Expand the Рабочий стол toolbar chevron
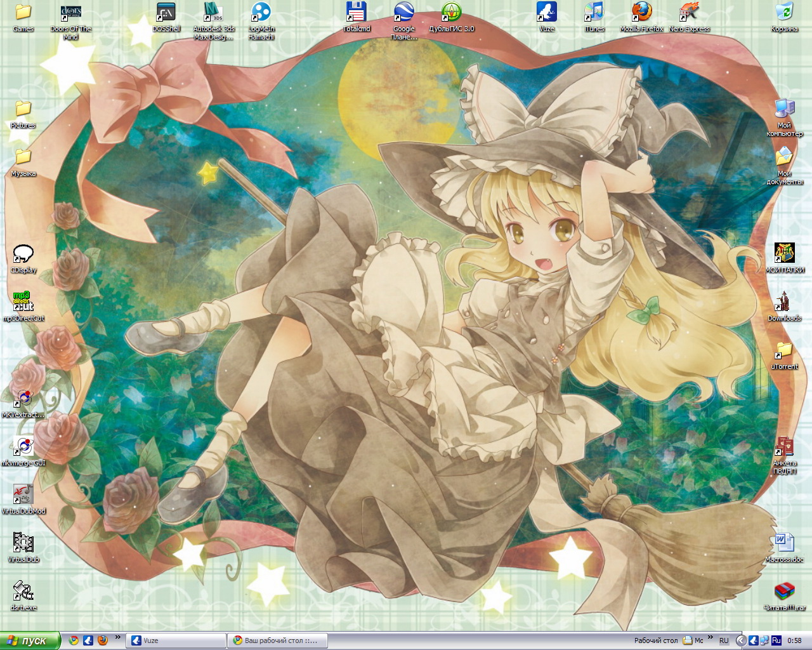This screenshot has height=650, width=812. tap(710, 638)
